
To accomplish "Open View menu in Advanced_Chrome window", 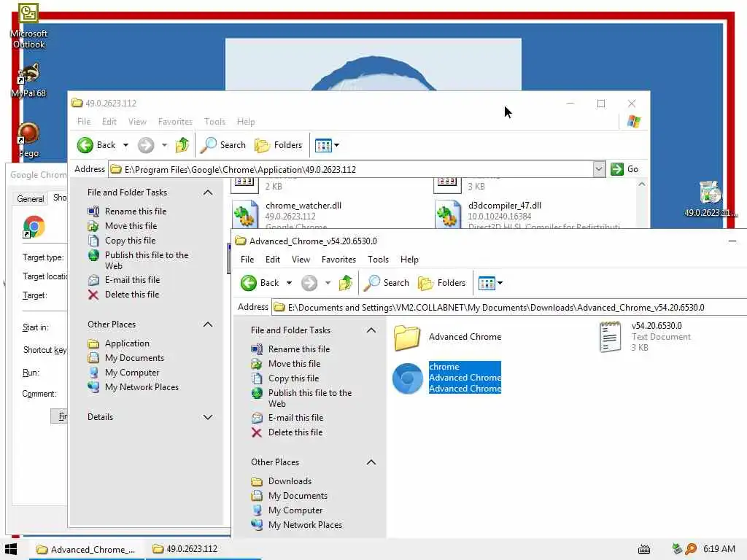I will pos(301,260).
